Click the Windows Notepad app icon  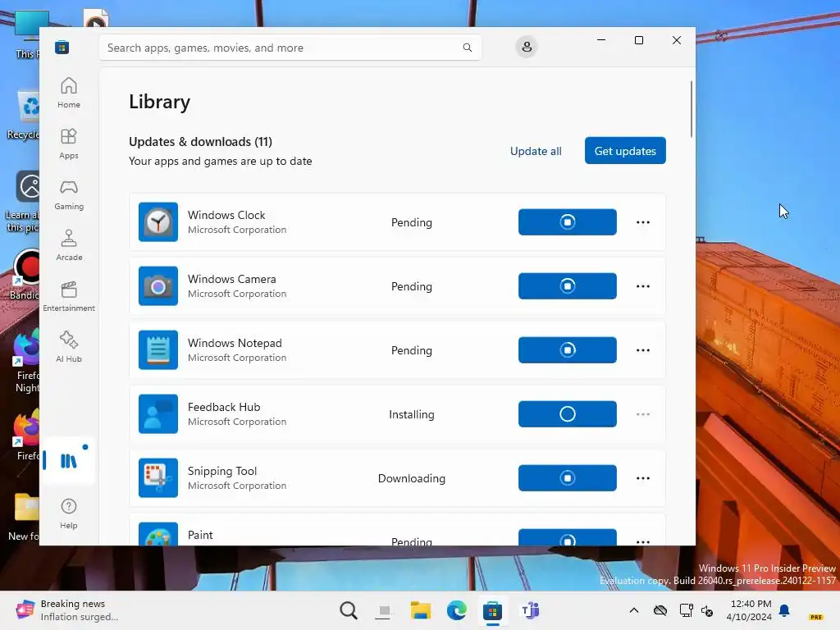pos(158,349)
